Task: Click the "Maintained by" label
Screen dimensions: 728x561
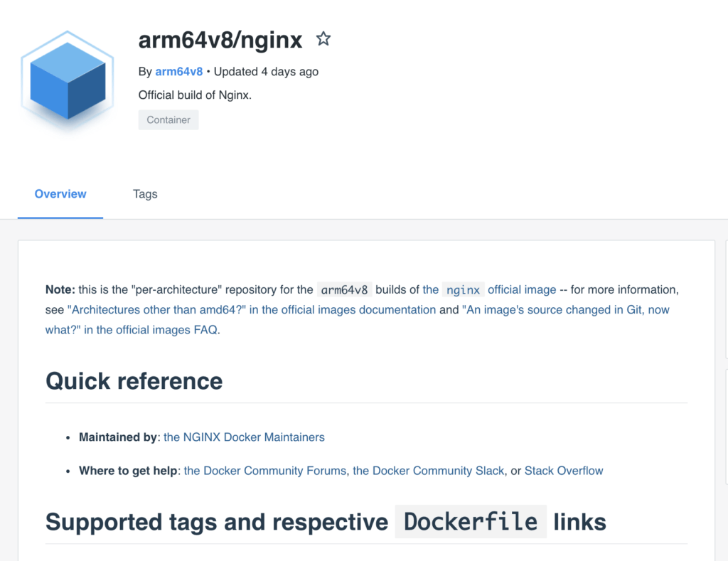Action: point(118,437)
